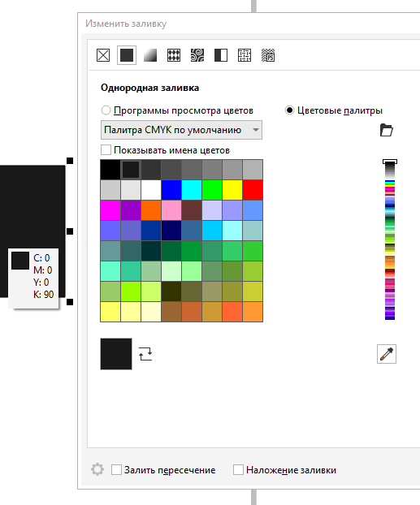Toggle the Fill intersection checkbox (Залить пересечение)
Image resolution: width=420 pixels, height=505 pixels.
[116, 469]
